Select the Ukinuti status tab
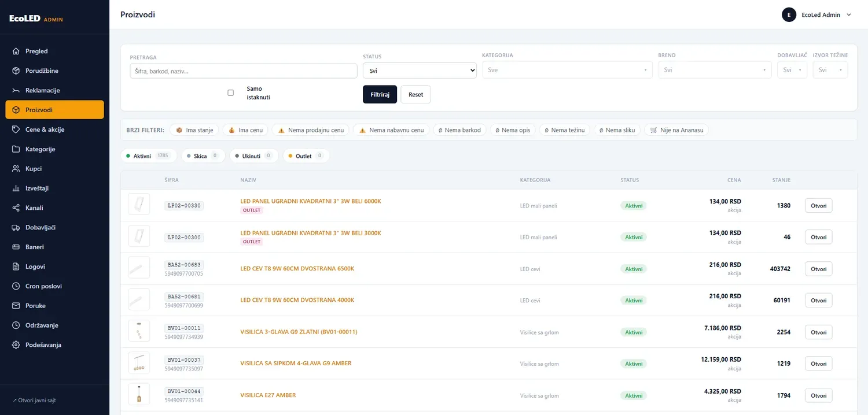 [x=254, y=156]
